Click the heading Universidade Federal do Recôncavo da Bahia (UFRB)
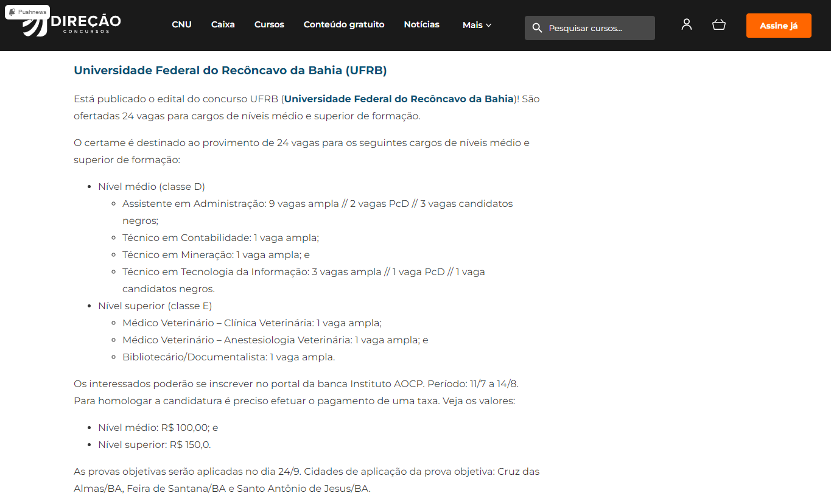 [x=230, y=70]
